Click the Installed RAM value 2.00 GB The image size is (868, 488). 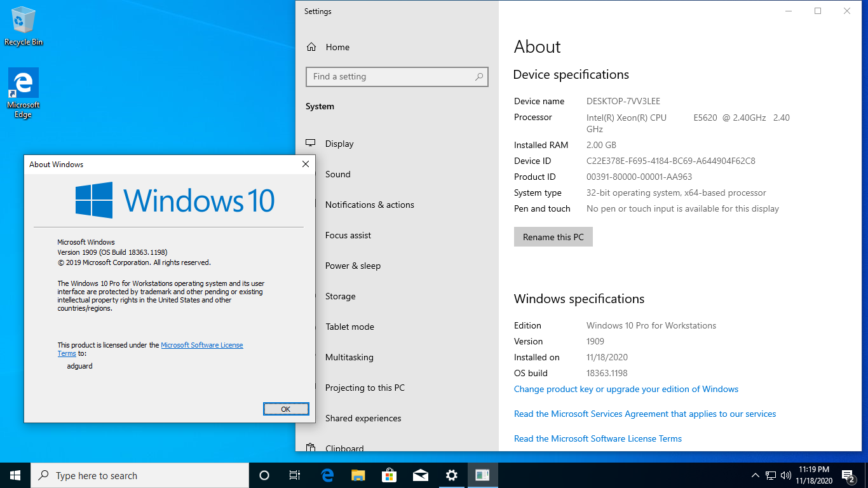pyautogui.click(x=601, y=145)
